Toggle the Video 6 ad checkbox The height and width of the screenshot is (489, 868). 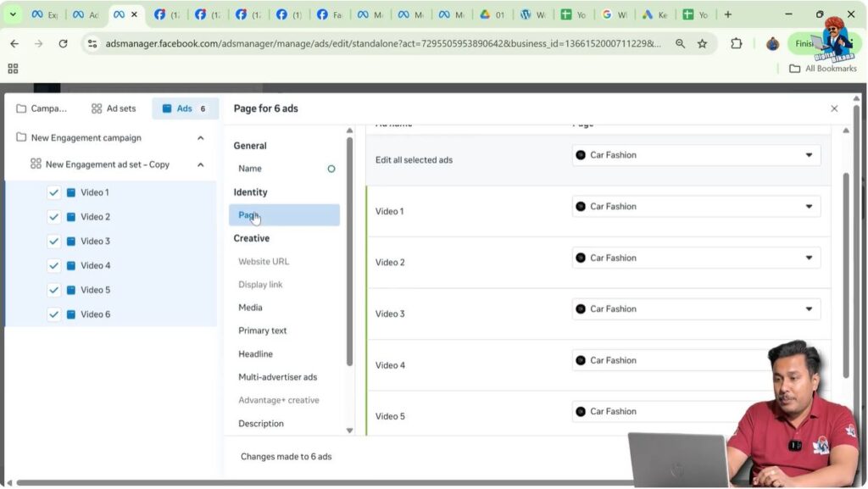(54, 314)
